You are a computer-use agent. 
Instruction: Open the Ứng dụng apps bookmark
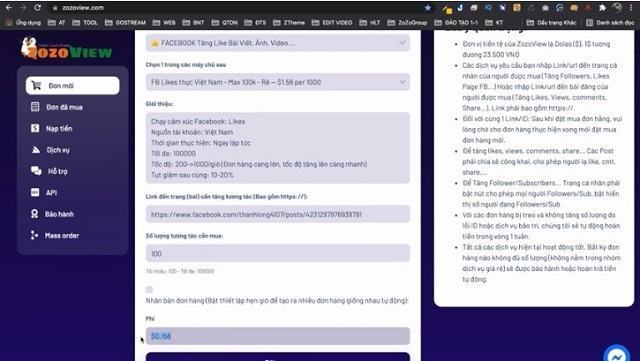pos(24,22)
